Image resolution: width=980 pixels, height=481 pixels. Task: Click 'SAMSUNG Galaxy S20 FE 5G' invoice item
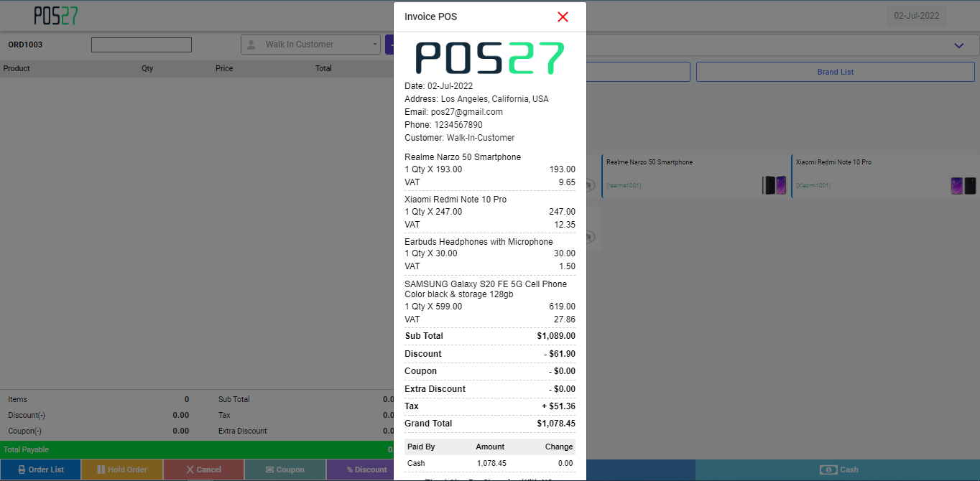click(x=486, y=289)
